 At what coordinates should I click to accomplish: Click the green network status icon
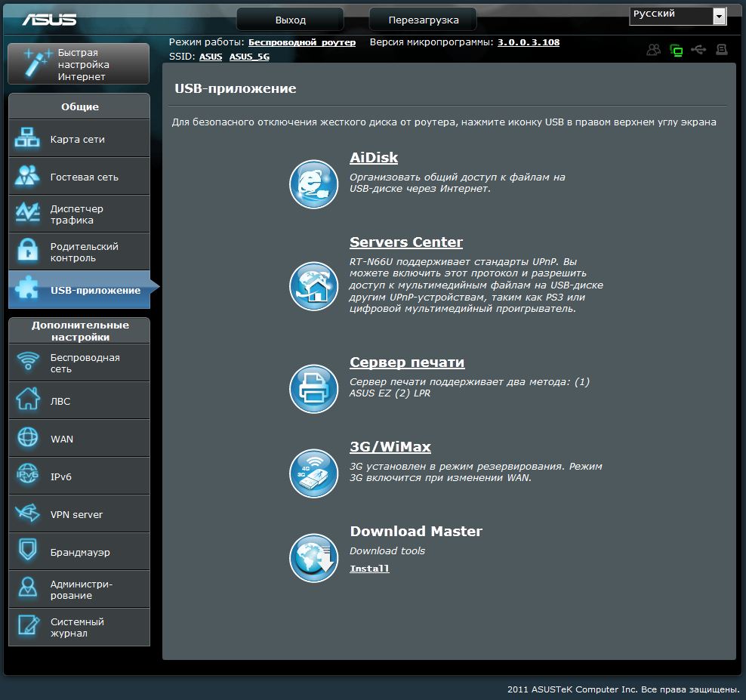coord(676,50)
